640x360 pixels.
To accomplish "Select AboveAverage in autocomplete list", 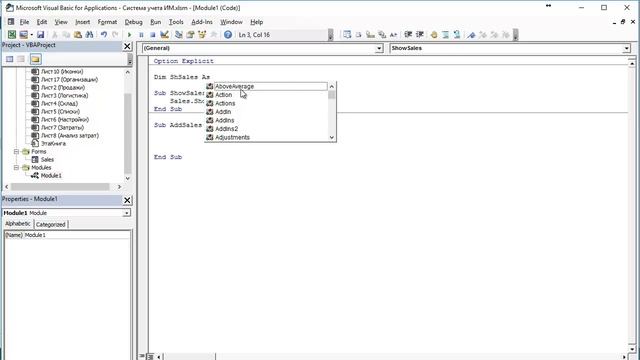I will click(x=266, y=87).
